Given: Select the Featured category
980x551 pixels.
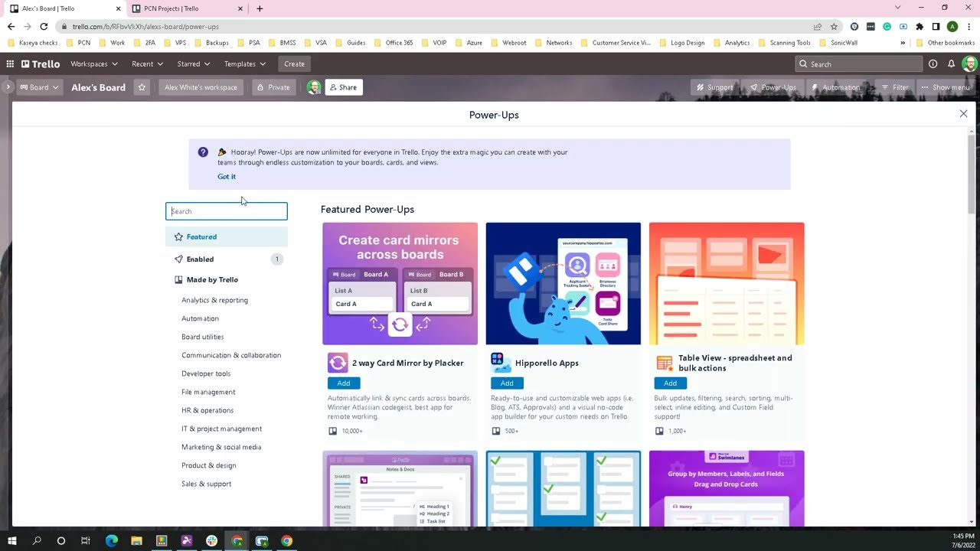Looking at the screenshot, I should (227, 237).
